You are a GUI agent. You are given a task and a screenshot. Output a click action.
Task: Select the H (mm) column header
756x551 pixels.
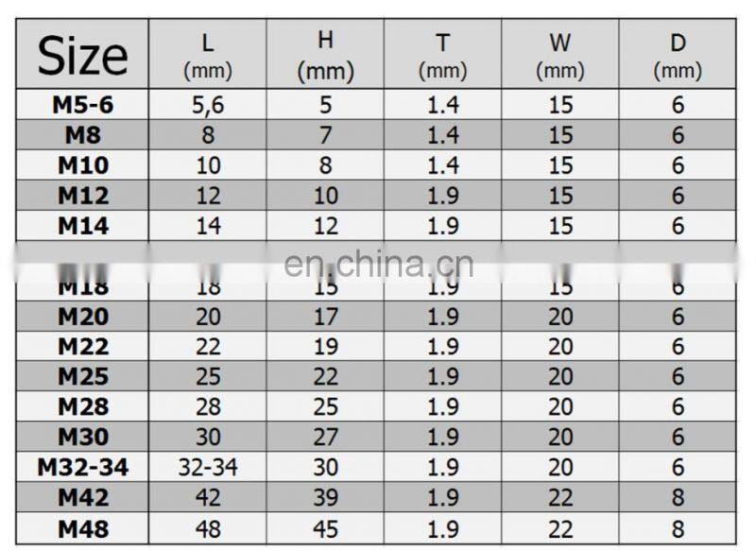coord(325,56)
